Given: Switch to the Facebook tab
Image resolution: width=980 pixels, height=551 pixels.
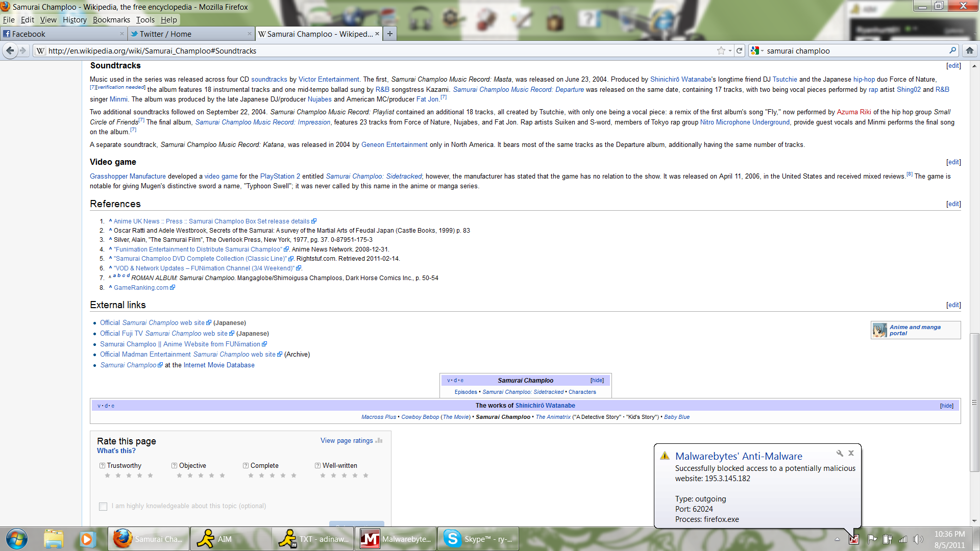Looking at the screenshot, I should (x=63, y=34).
